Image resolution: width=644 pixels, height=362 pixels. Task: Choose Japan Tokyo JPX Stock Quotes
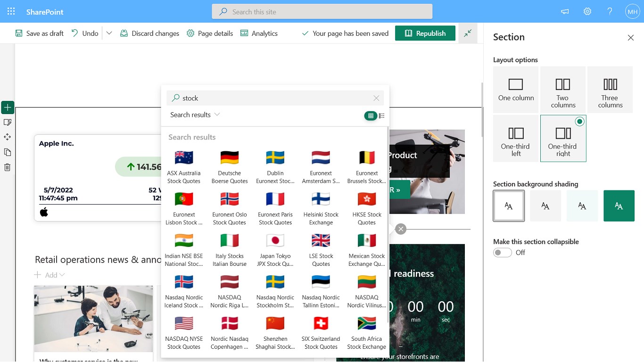[275, 250]
